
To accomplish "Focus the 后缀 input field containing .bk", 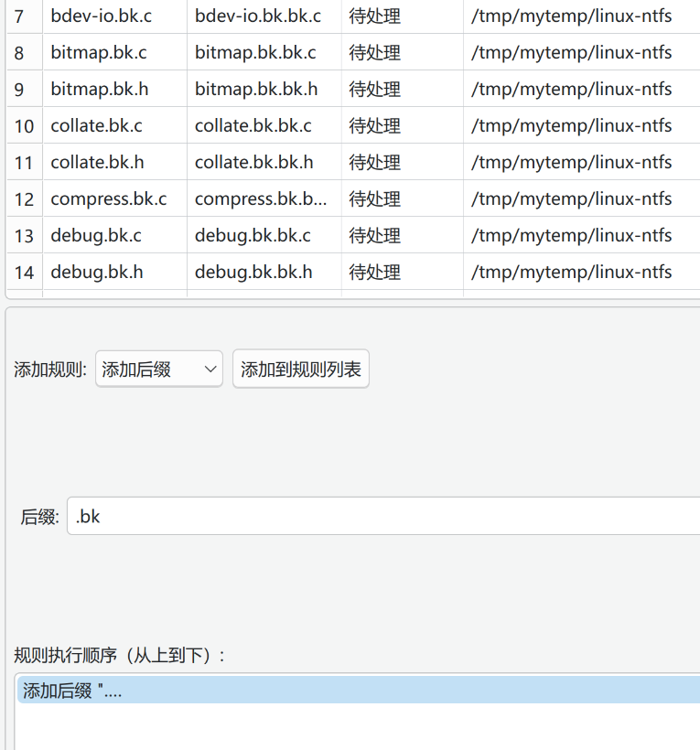I will tap(383, 516).
